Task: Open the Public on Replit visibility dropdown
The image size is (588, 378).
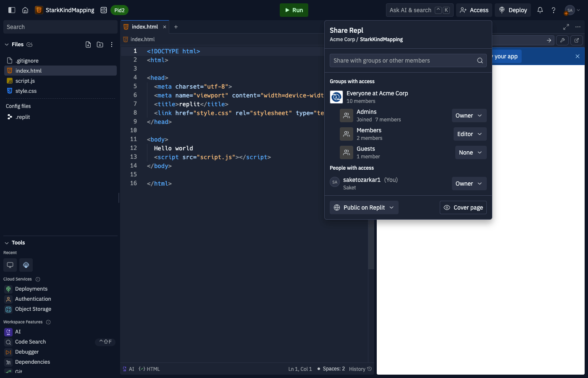Action: [x=364, y=207]
